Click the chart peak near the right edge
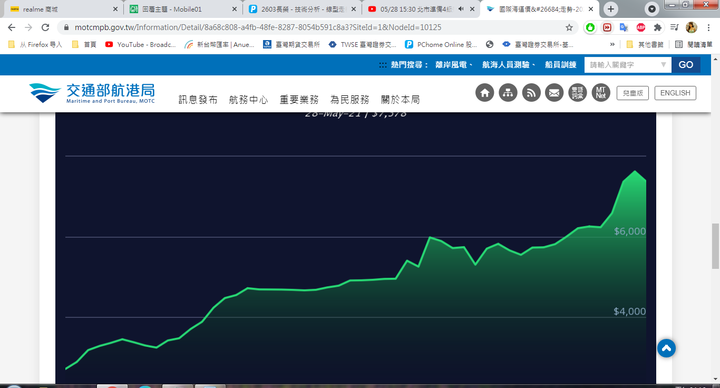 point(635,172)
